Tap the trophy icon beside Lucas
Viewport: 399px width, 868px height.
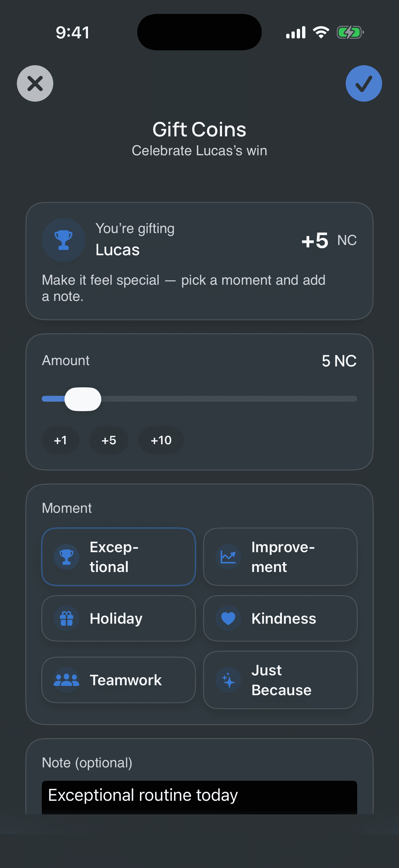[x=63, y=240]
